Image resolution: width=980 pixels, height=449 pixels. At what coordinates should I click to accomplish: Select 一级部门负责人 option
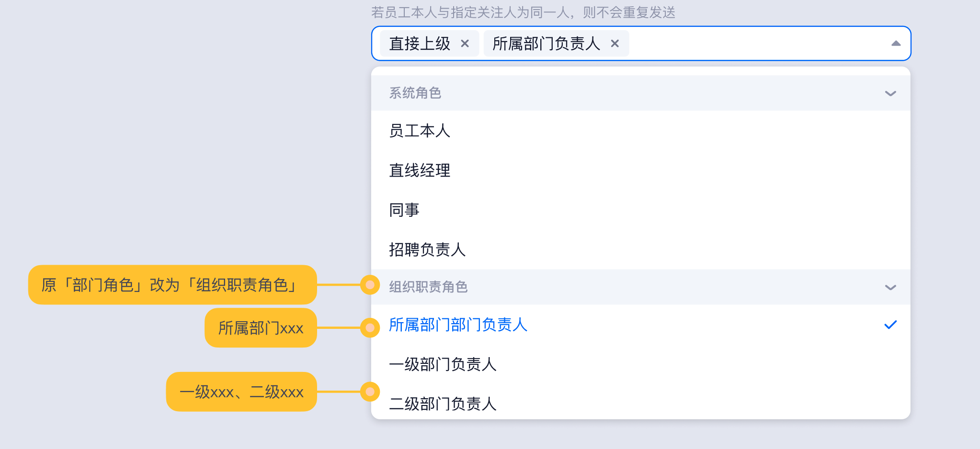tap(443, 364)
